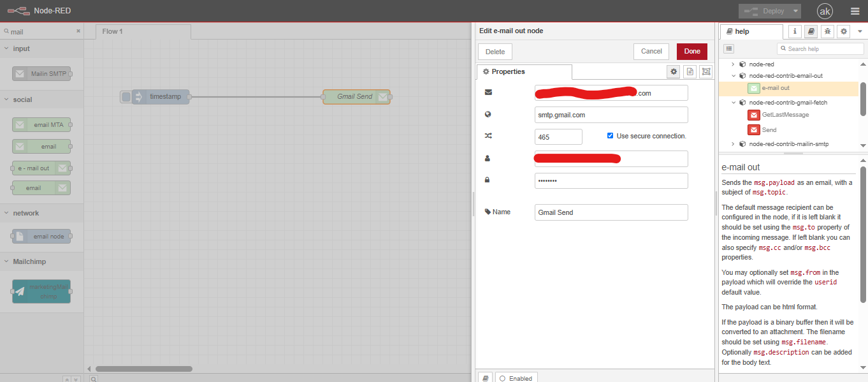
Task: Open the configuration nodes sidebar tab
Action: click(844, 31)
